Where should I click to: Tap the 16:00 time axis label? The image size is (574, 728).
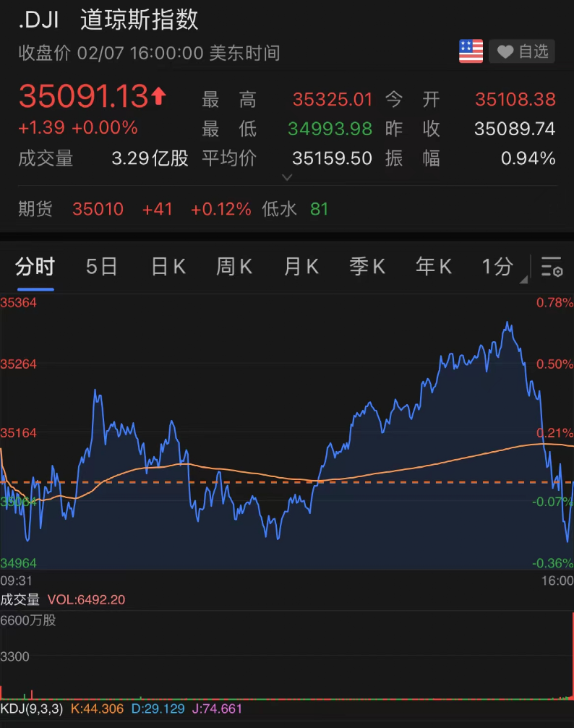[557, 581]
